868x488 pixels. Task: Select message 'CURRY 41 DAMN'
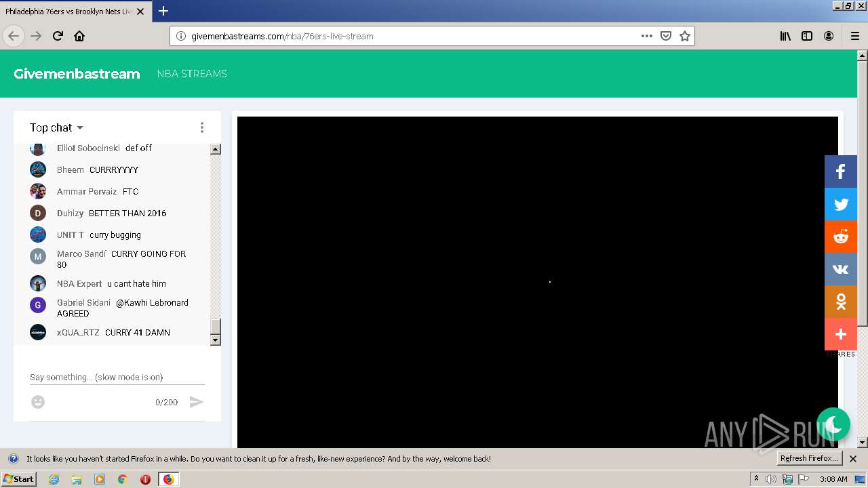pos(138,332)
